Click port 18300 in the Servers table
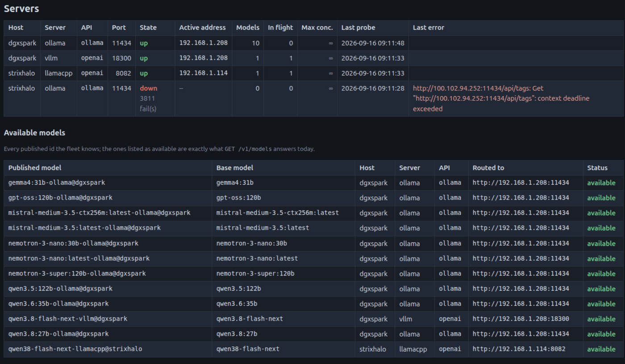Viewport: 625px width, 364px height. 121,58
